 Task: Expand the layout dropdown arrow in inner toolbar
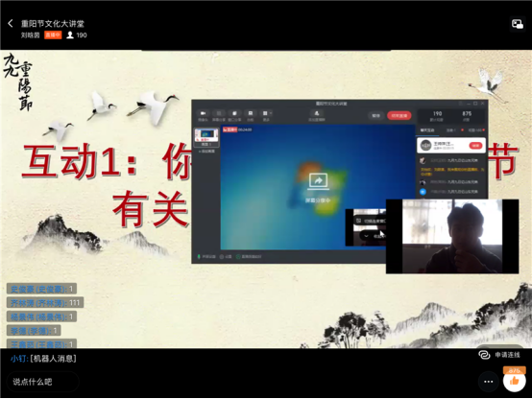click(271, 113)
